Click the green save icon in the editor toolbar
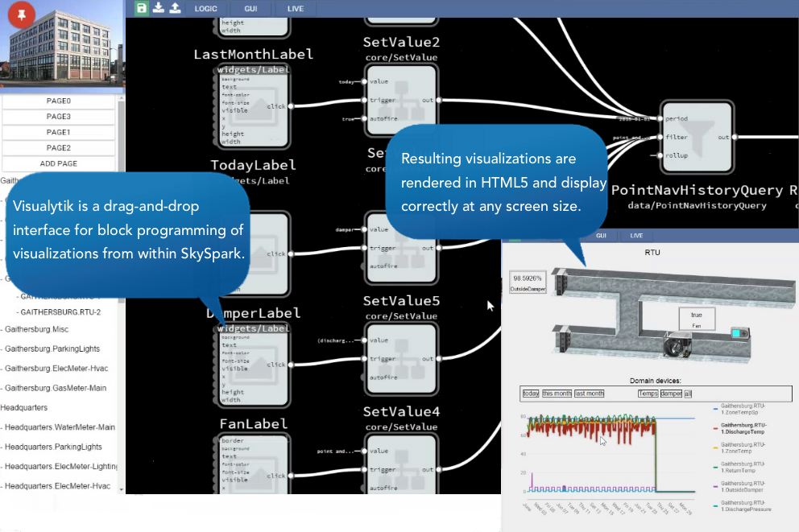This screenshot has height=532, width=799. point(142,8)
